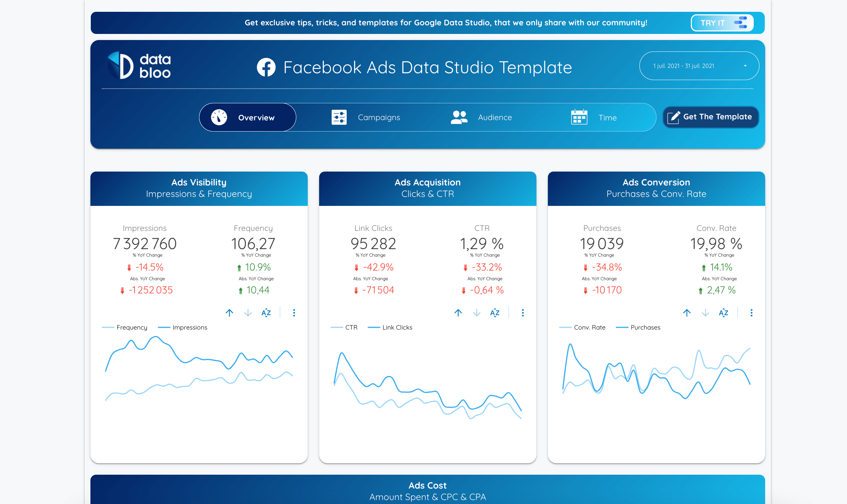Screen dimensions: 847x504
Task: Click the Purchases value 19 039
Action: [602, 244]
